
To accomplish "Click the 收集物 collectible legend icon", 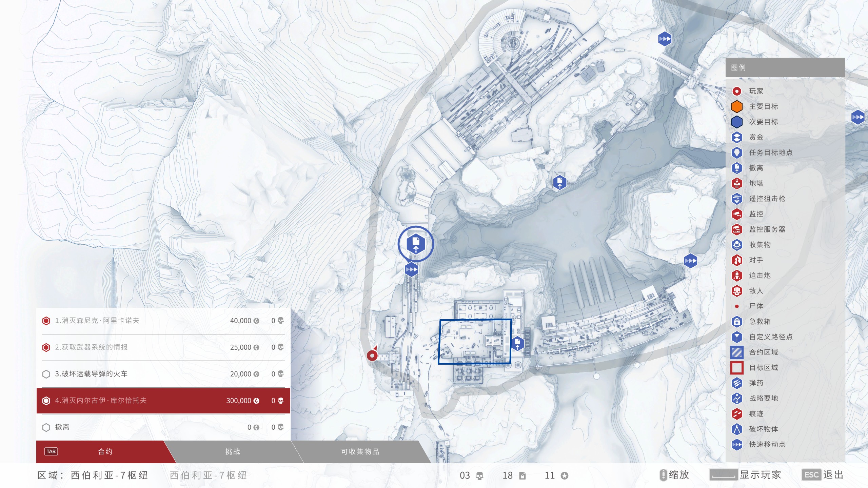I will tap(736, 245).
